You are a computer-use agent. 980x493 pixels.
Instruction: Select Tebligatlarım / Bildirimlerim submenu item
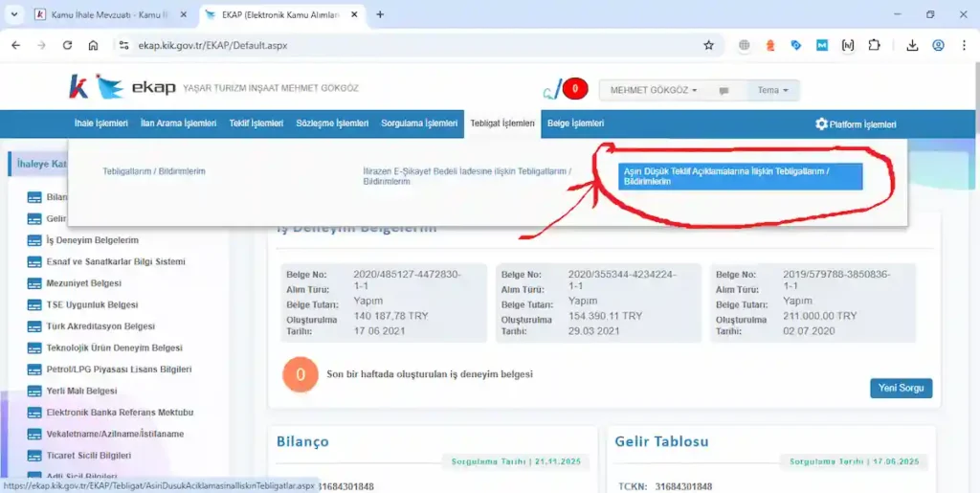(154, 170)
